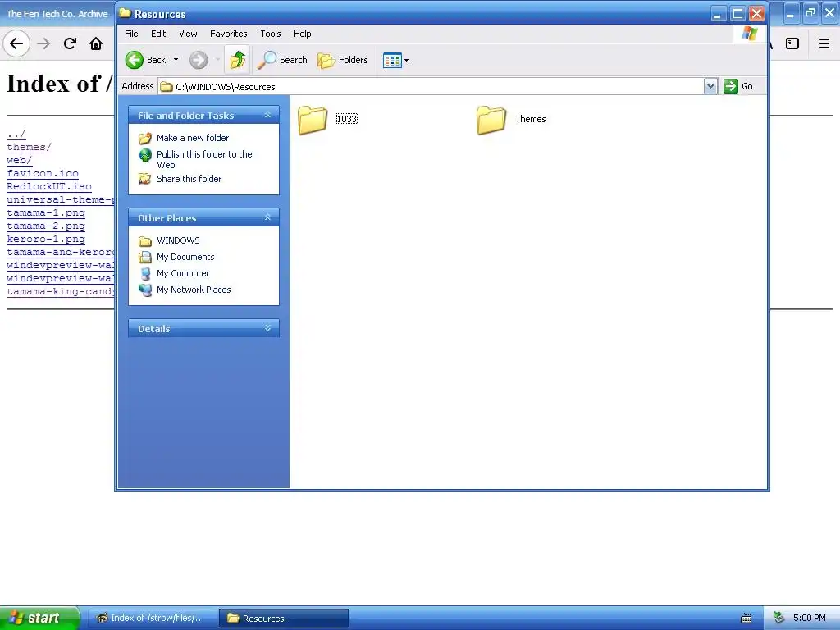The height and width of the screenshot is (630, 840).
Task: Go up one folder level
Action: click(x=237, y=60)
